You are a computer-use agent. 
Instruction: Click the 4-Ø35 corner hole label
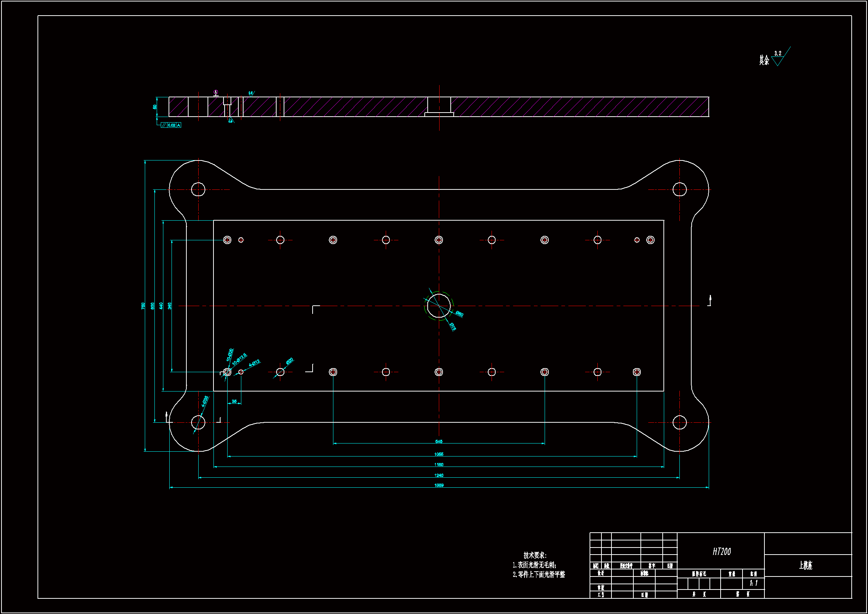click(x=205, y=402)
